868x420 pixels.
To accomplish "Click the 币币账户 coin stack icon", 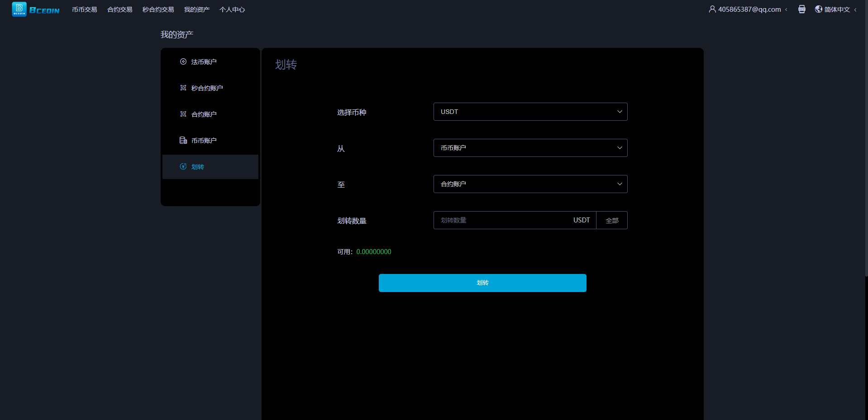I will (183, 141).
